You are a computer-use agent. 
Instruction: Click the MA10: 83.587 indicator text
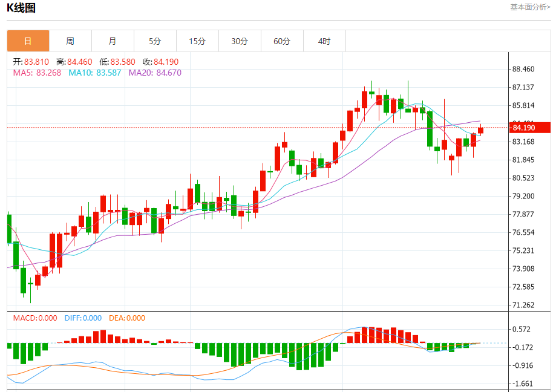click(x=94, y=73)
